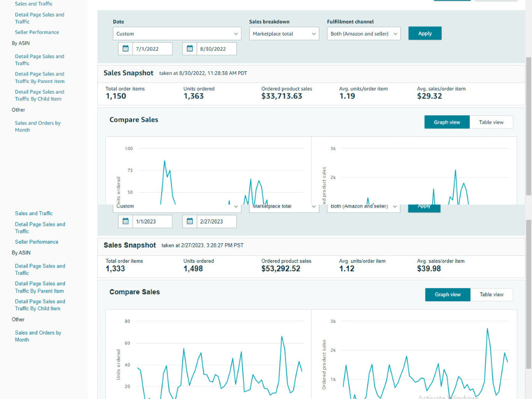Click the upper page vertical scrollbar
Viewport: 532px width, 399px height.
point(529,126)
